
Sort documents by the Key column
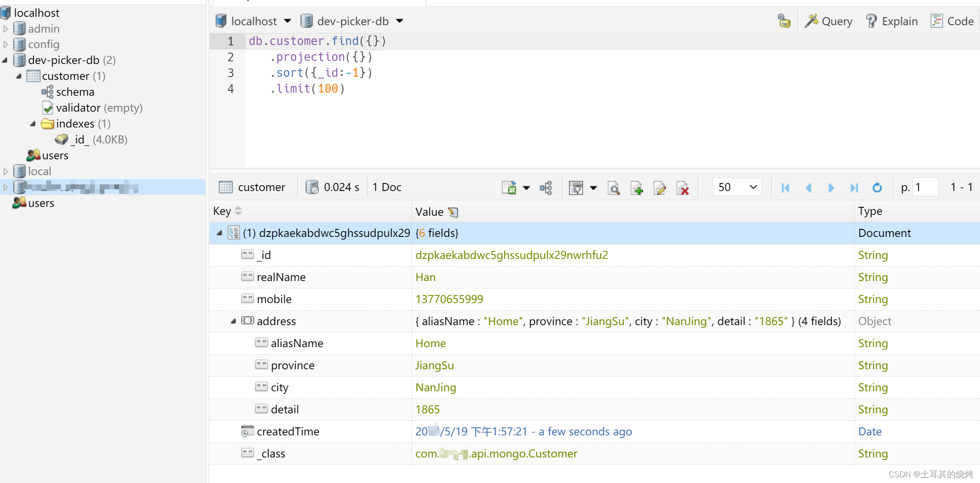click(227, 211)
